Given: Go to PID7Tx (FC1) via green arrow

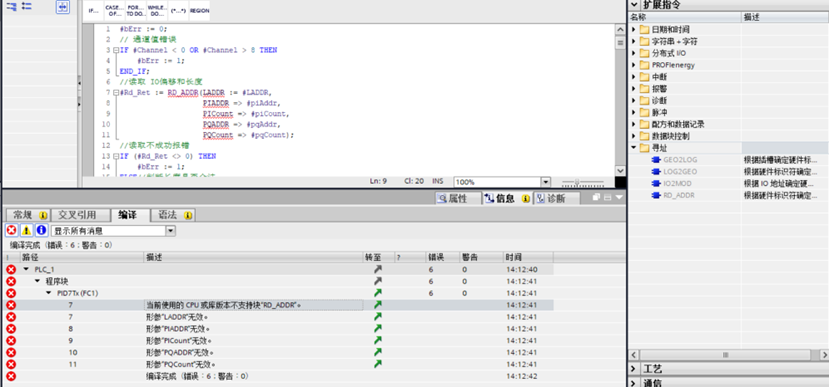Looking at the screenshot, I should point(377,293).
